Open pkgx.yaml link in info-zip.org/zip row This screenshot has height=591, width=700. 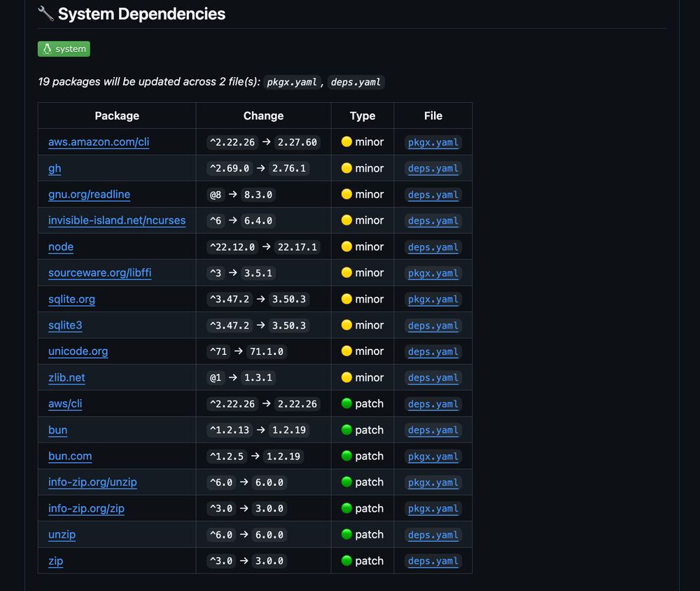tap(433, 508)
